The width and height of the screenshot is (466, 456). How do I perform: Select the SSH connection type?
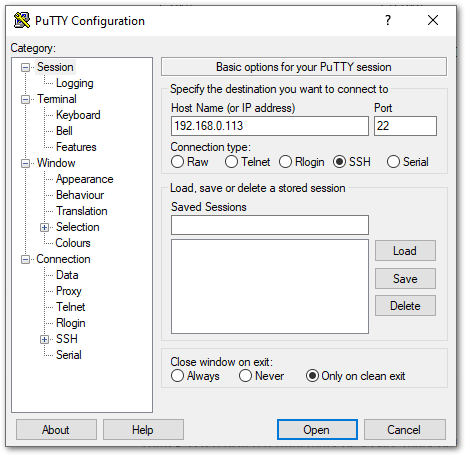point(339,162)
